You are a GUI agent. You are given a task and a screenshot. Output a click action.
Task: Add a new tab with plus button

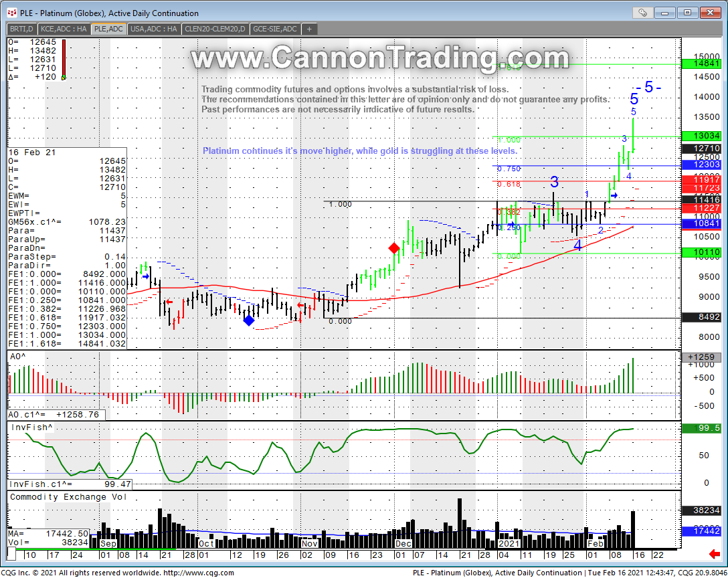pos(310,29)
